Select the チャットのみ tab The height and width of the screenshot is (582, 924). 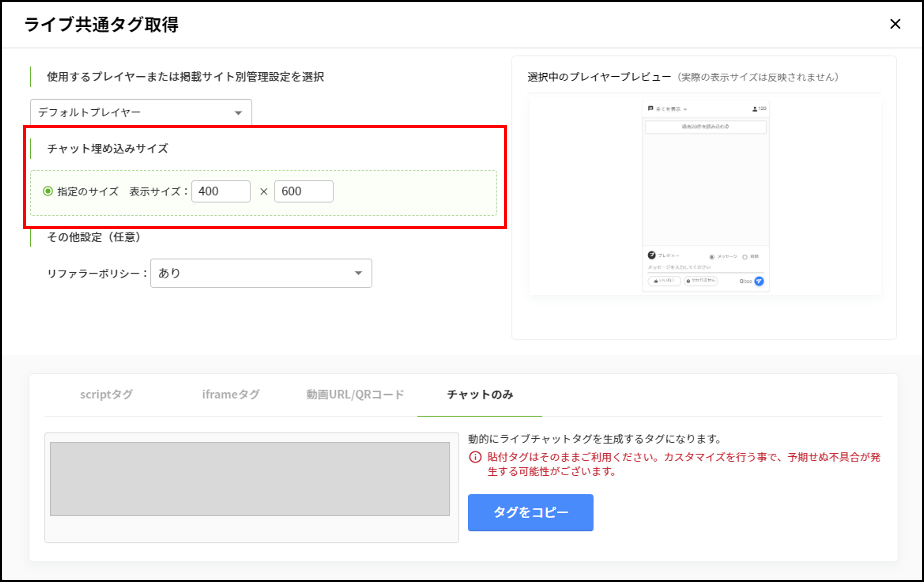pyautogui.click(x=480, y=394)
